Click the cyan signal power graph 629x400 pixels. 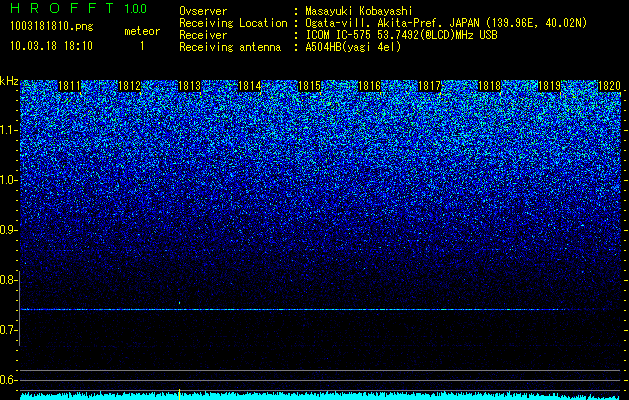click(321, 396)
